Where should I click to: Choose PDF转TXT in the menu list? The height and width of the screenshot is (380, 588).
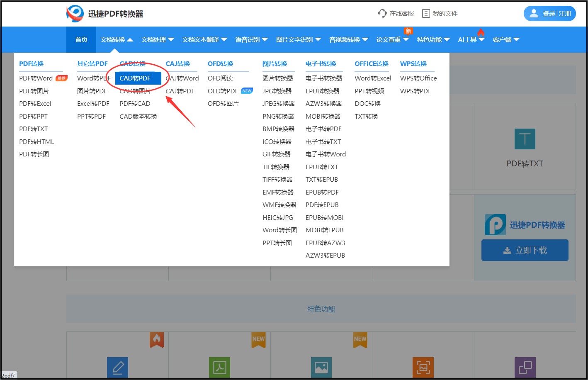pos(34,129)
